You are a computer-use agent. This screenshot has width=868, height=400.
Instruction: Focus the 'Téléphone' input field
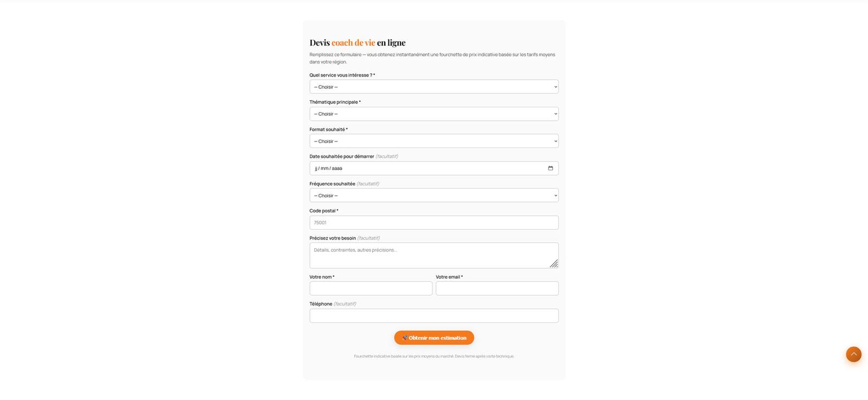(434, 315)
